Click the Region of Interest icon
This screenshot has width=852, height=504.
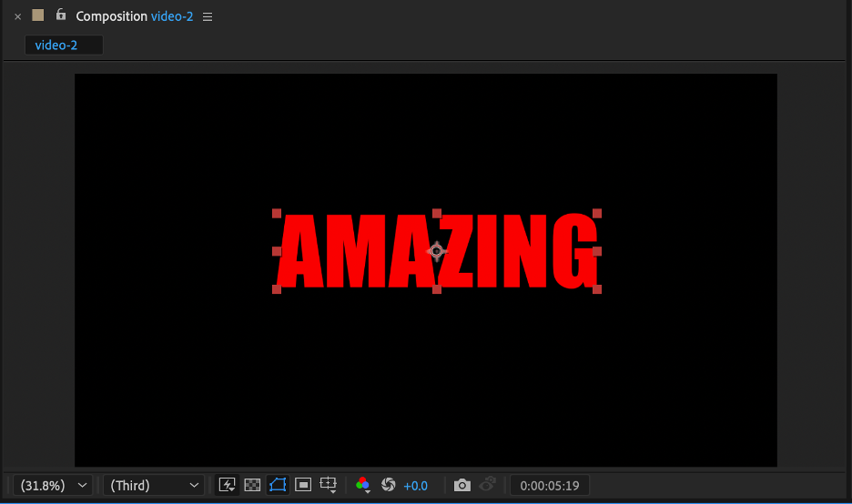304,486
